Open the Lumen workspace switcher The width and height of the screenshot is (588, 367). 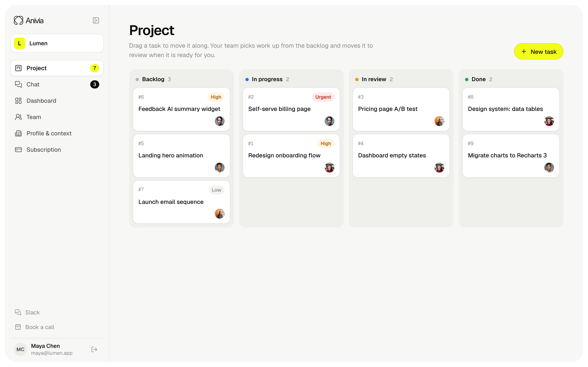pyautogui.click(x=57, y=43)
